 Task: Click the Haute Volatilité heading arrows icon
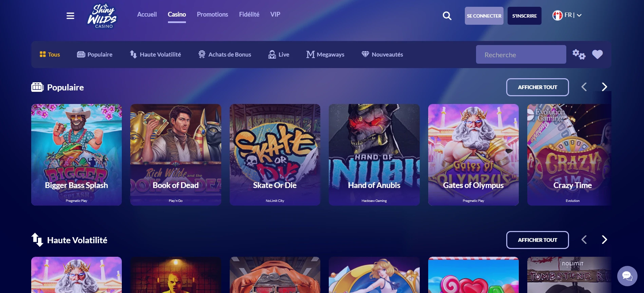[x=37, y=240]
